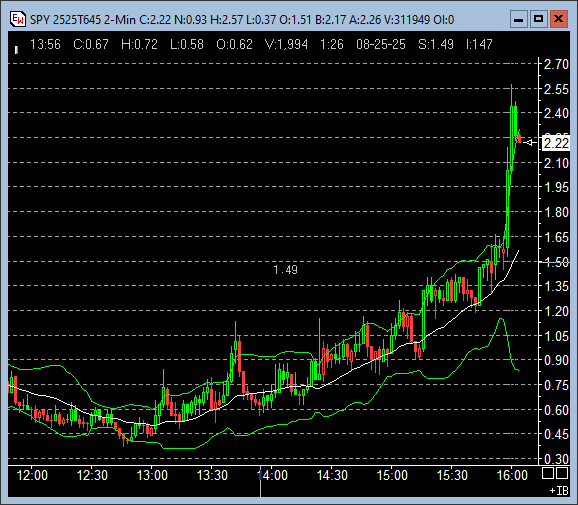Viewport: 578px width, 505px height.
Task: Click the 0.30 price axis label
Action: click(x=556, y=459)
